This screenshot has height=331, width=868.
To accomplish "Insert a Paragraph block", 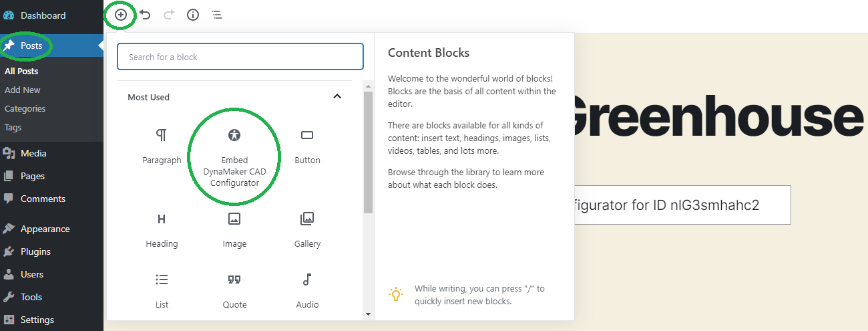I will click(162, 146).
